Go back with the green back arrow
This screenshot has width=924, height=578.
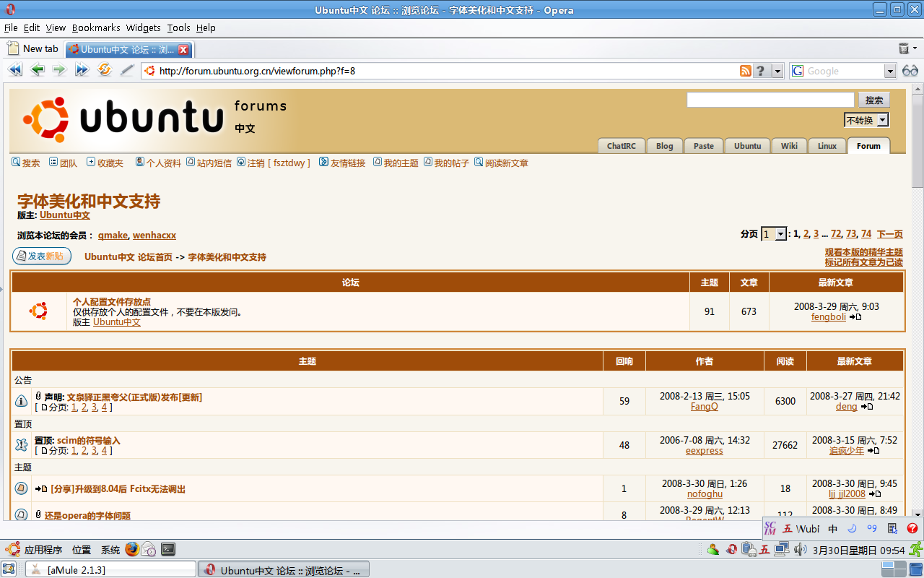click(x=38, y=70)
